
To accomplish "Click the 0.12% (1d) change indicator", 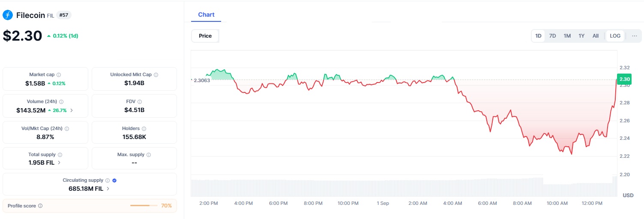I will click(63, 36).
